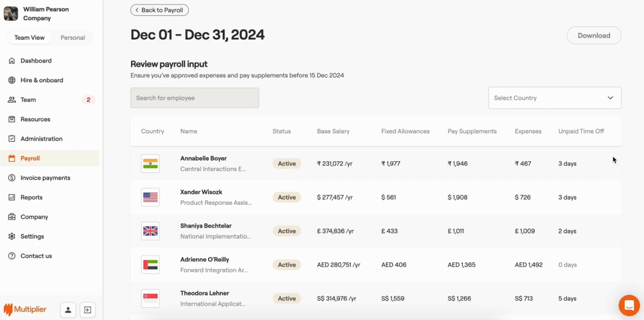Click the profile icon beside Multiplier logo
Screen dimensions: 644x320
coord(68,310)
